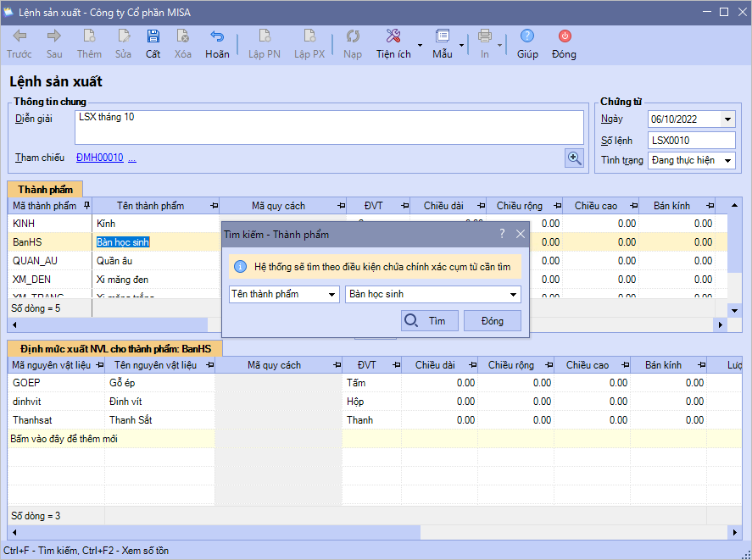The height and width of the screenshot is (560, 752).
Task: Open the Ngày date dropdown
Action: [x=727, y=119]
